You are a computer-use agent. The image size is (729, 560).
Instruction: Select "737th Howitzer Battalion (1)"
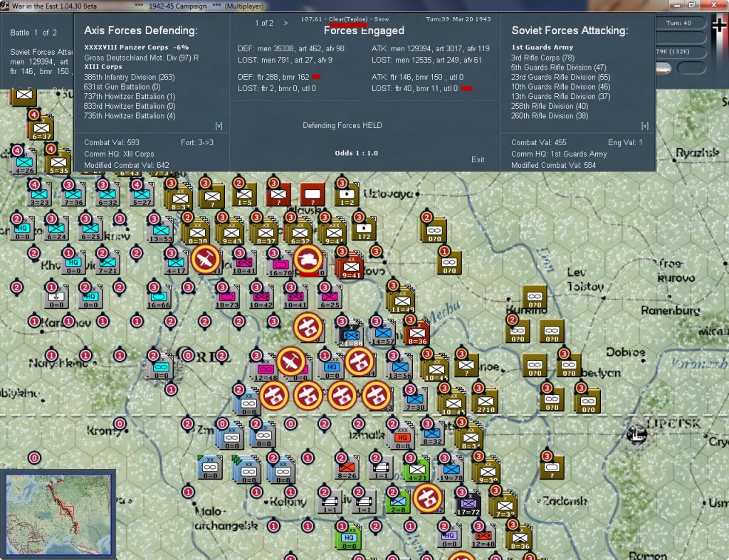(x=130, y=97)
